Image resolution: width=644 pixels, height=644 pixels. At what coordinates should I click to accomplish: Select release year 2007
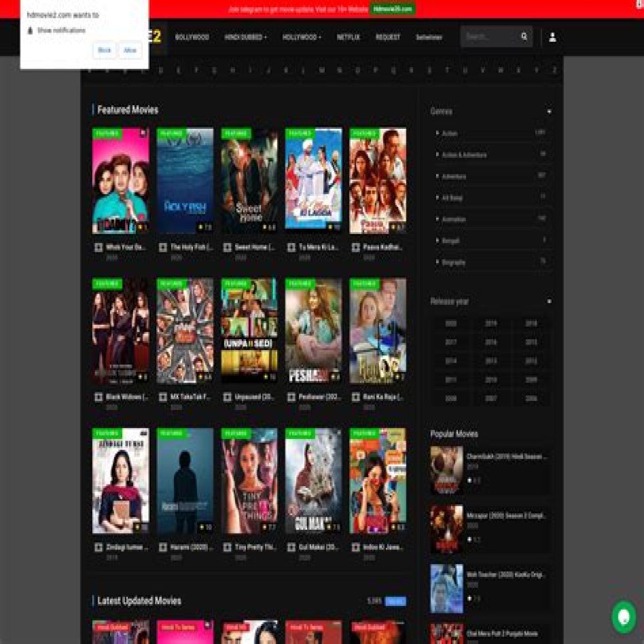click(x=491, y=399)
